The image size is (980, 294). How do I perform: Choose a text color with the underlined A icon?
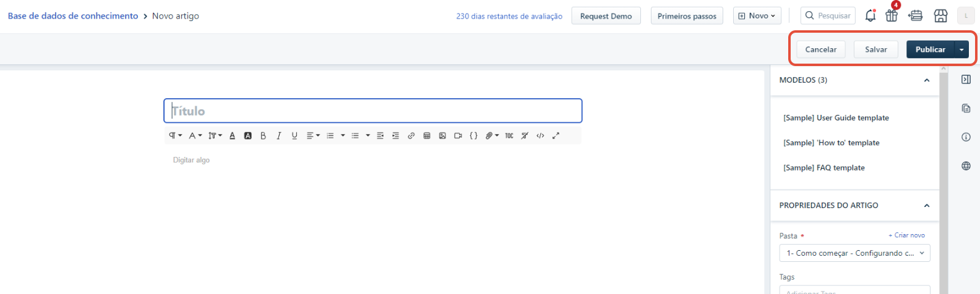232,136
